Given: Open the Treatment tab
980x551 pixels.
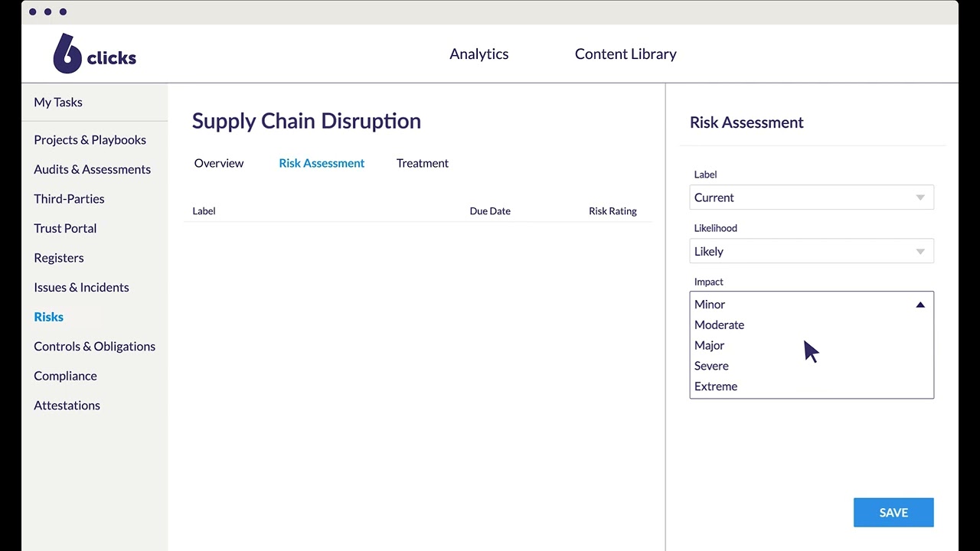Looking at the screenshot, I should click(x=423, y=163).
